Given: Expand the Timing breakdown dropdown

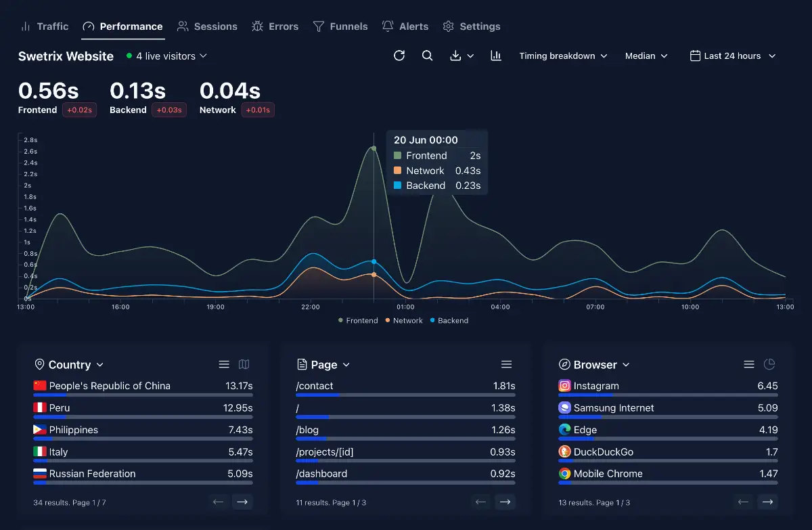Looking at the screenshot, I should click(563, 56).
